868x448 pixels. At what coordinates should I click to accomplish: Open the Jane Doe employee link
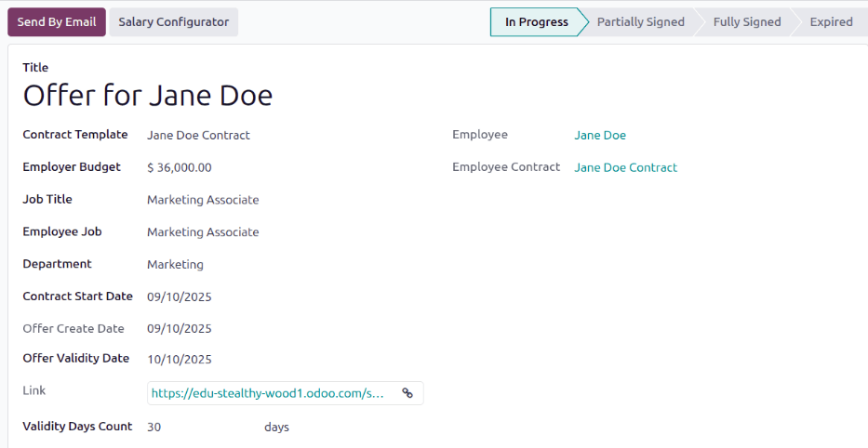pyautogui.click(x=600, y=136)
